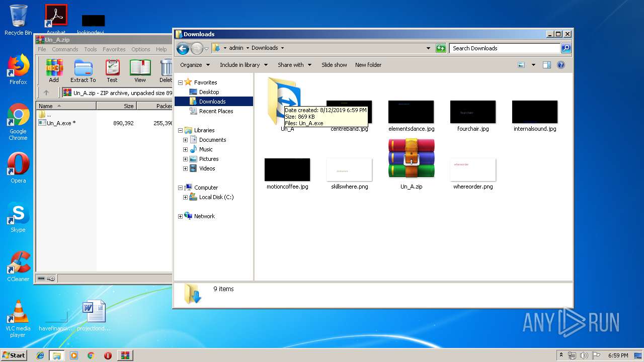Image resolution: width=644 pixels, height=362 pixels.
Task: Expand the Music library node
Action: coord(185,149)
